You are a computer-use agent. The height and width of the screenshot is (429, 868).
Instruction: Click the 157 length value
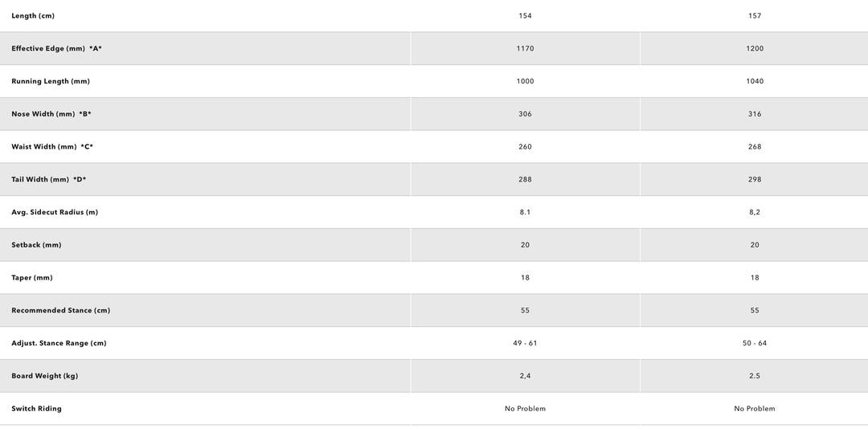click(755, 16)
